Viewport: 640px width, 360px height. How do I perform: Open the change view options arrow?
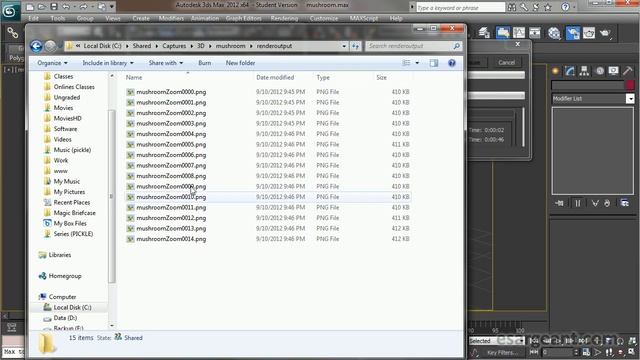417,63
